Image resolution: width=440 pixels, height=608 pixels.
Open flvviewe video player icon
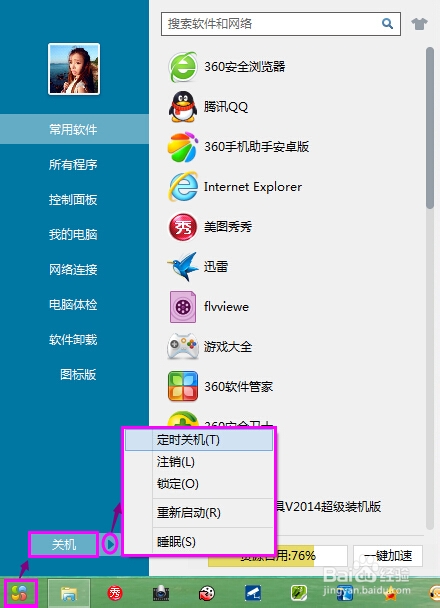click(x=183, y=307)
